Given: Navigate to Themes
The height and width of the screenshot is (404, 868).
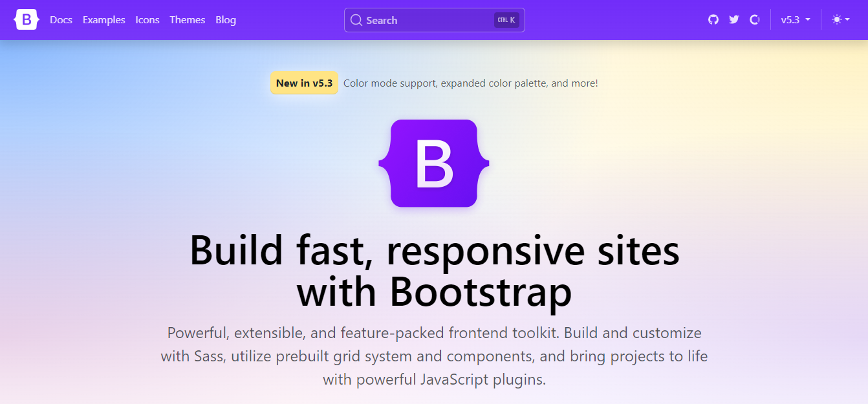Looking at the screenshot, I should 188,20.
